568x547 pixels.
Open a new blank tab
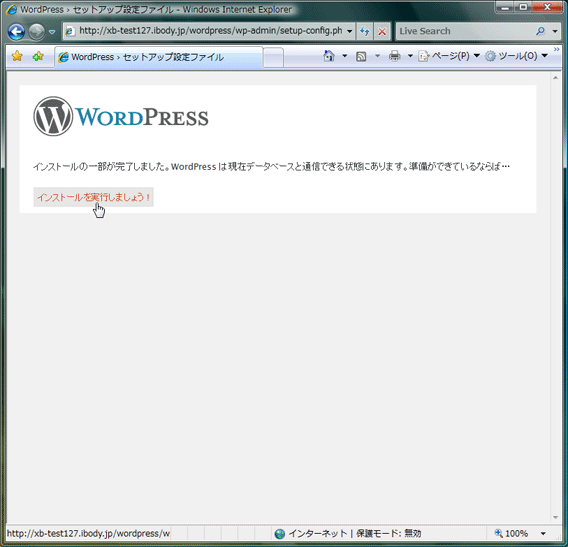273,57
